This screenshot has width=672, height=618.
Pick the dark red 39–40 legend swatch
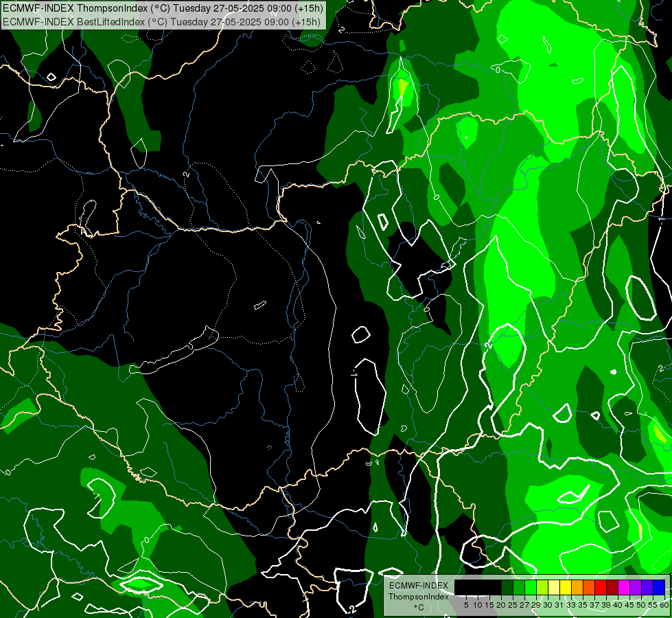612,587
